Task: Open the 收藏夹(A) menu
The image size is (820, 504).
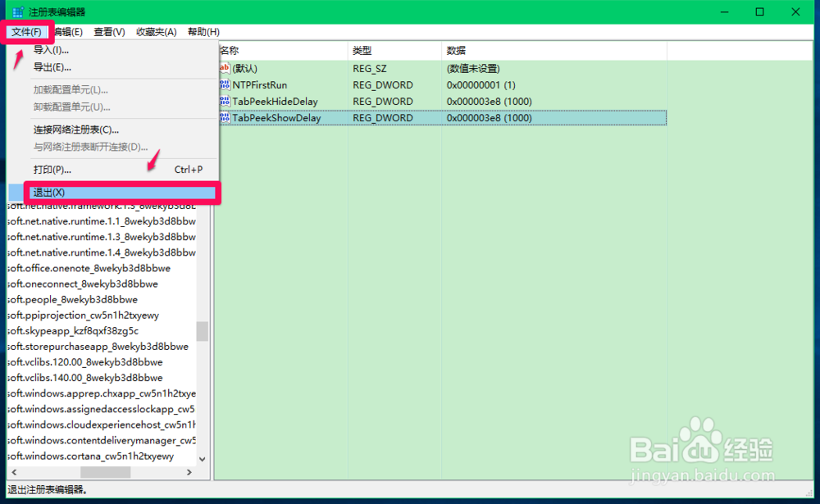Action: tap(157, 31)
